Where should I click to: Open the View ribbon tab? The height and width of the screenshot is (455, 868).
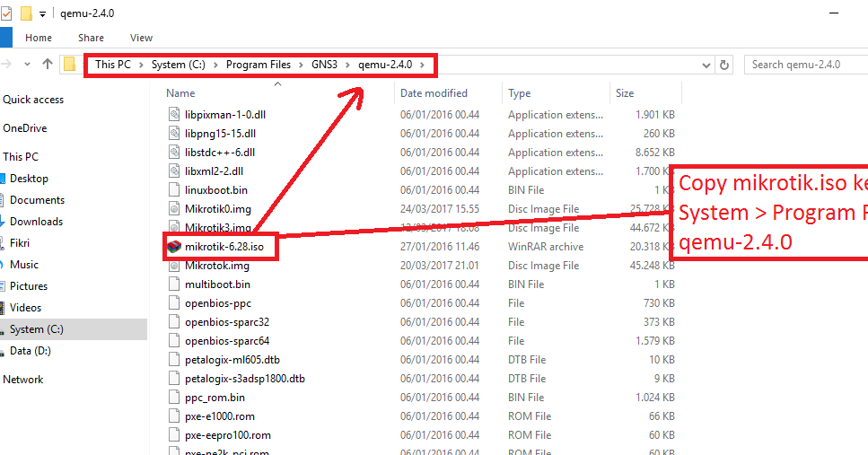coord(141,38)
